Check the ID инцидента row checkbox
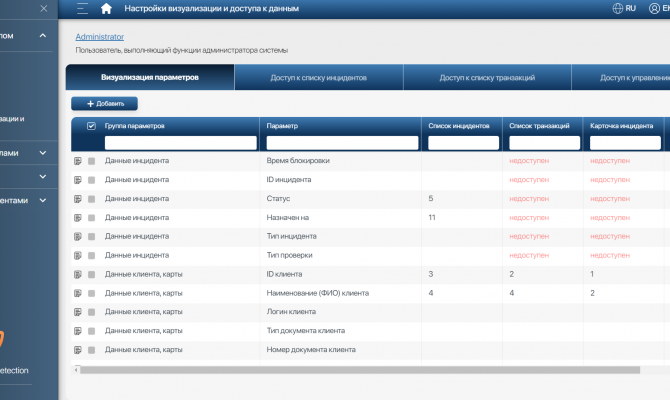 click(x=91, y=180)
